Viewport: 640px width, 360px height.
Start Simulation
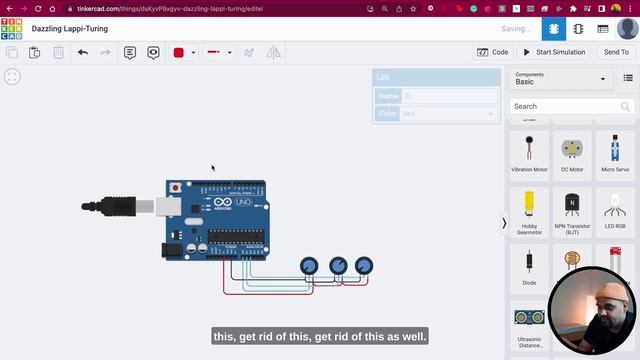click(555, 52)
